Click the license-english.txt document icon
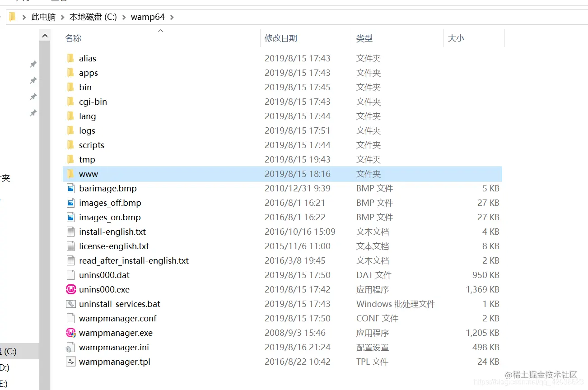588x390 pixels. click(70, 246)
